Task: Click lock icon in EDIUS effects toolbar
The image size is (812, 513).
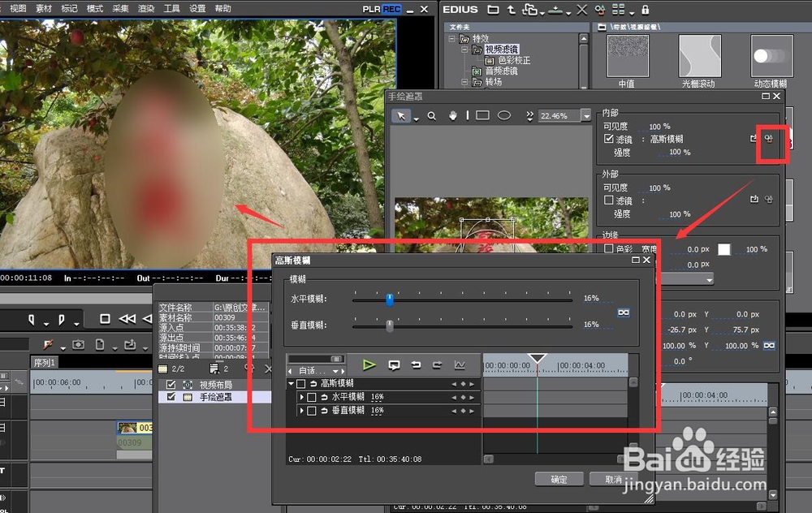Action: (x=646, y=9)
